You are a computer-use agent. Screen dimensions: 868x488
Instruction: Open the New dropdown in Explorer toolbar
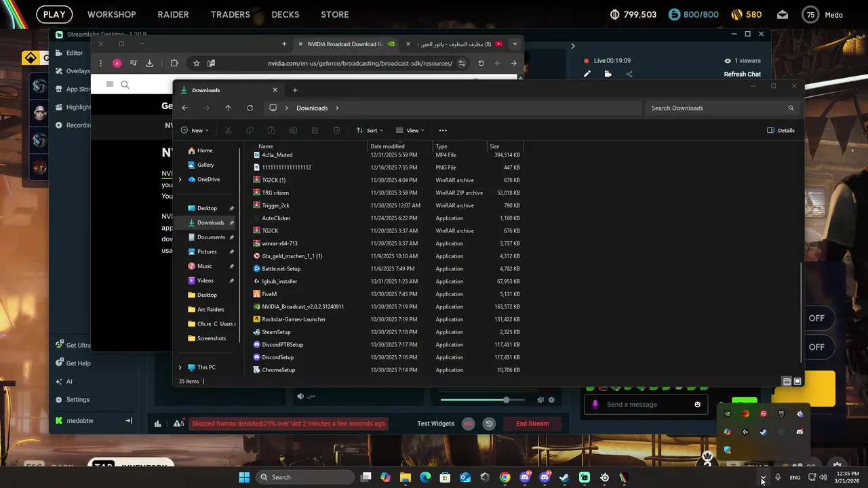pos(195,130)
